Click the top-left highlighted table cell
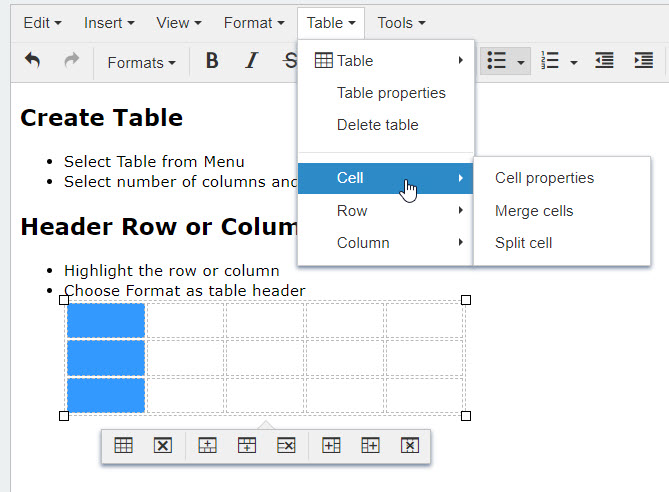Screen dimensions: 669x492 [x=106, y=320]
